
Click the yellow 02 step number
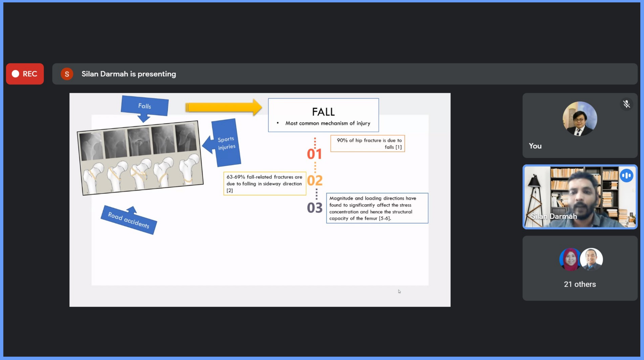[x=315, y=180]
